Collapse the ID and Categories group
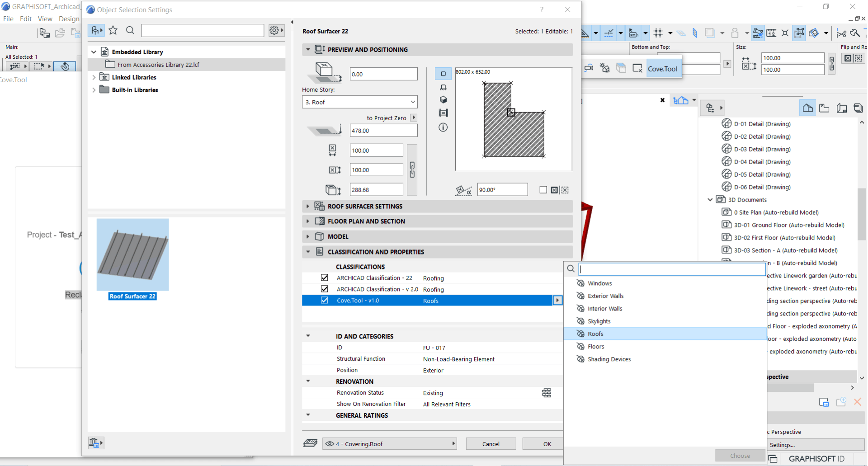 (x=308, y=336)
